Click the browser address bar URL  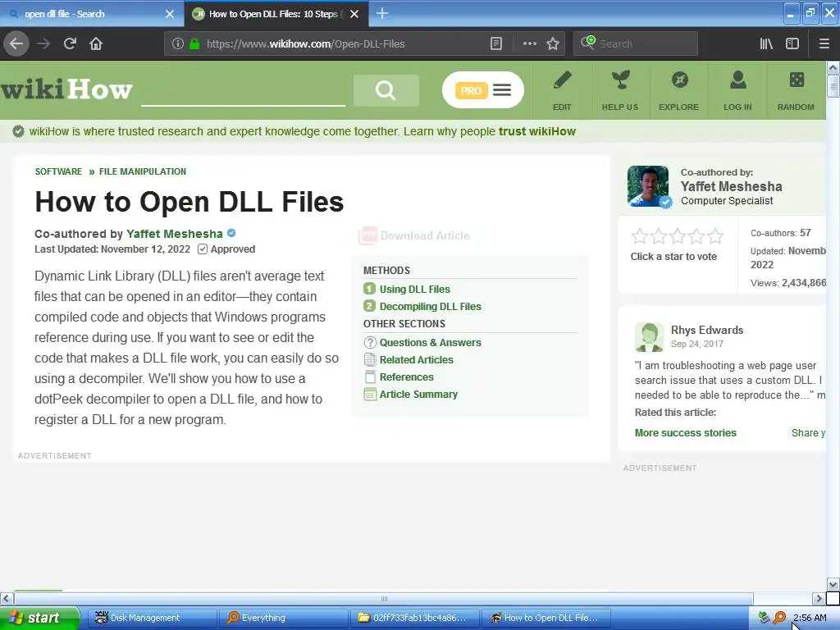click(x=305, y=44)
